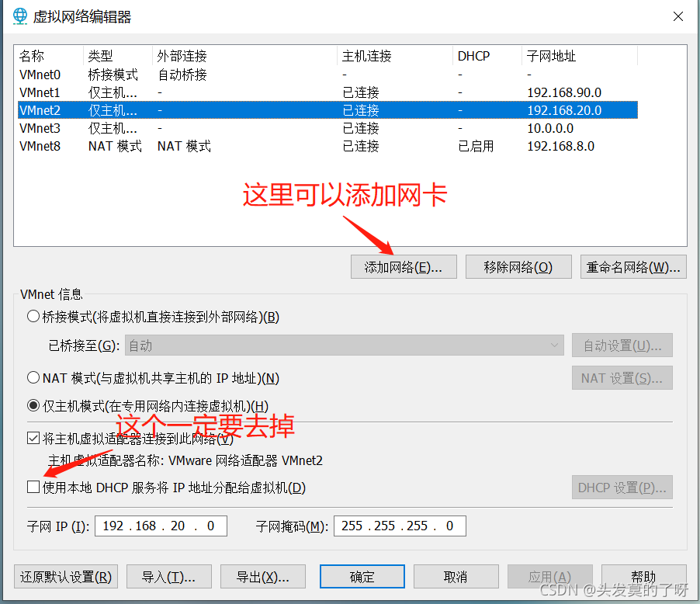Click the Virtual Network Editor globe icon
Viewport: 700px width, 604px height.
click(x=20, y=16)
